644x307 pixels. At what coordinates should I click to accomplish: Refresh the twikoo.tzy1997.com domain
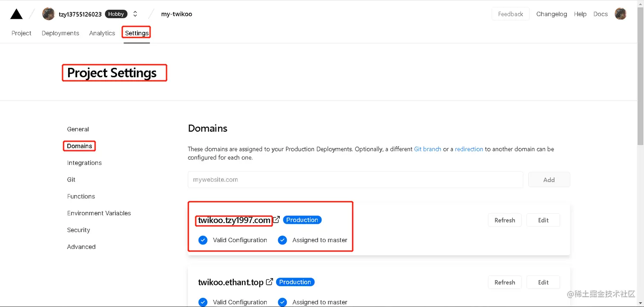pyautogui.click(x=505, y=220)
